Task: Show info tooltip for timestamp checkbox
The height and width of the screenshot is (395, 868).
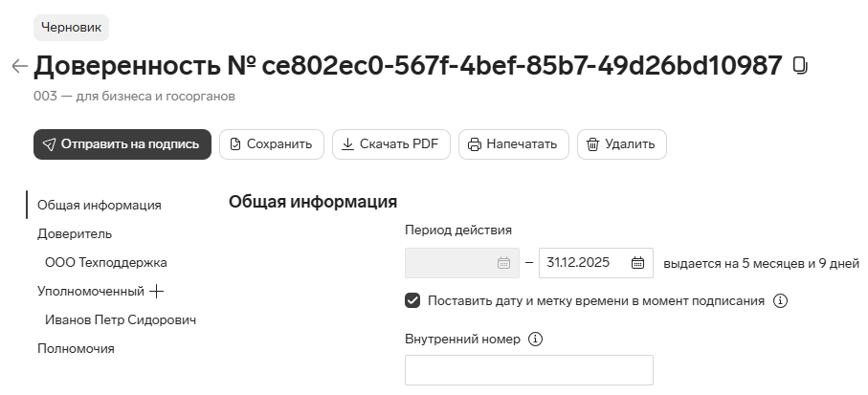Action: [780, 301]
